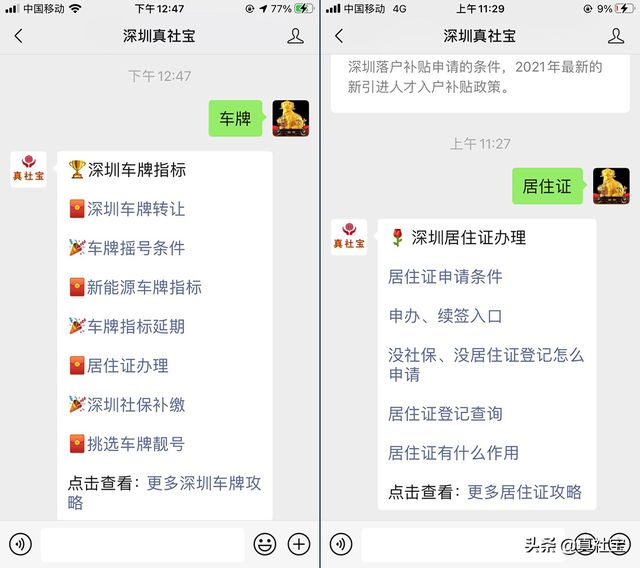Tap golden avatar next to 车牌 bubble
The width and height of the screenshot is (640, 568).
tap(291, 118)
